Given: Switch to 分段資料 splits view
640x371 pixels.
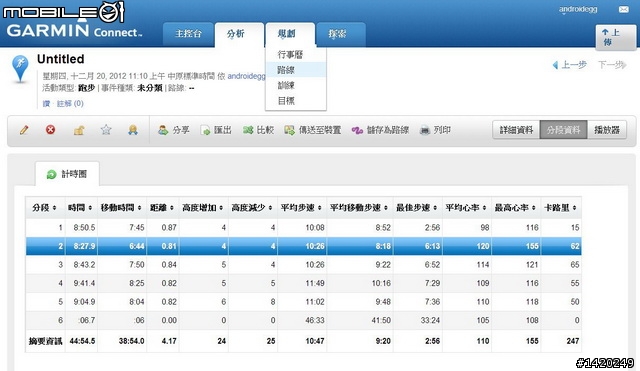Looking at the screenshot, I should pos(563,130).
